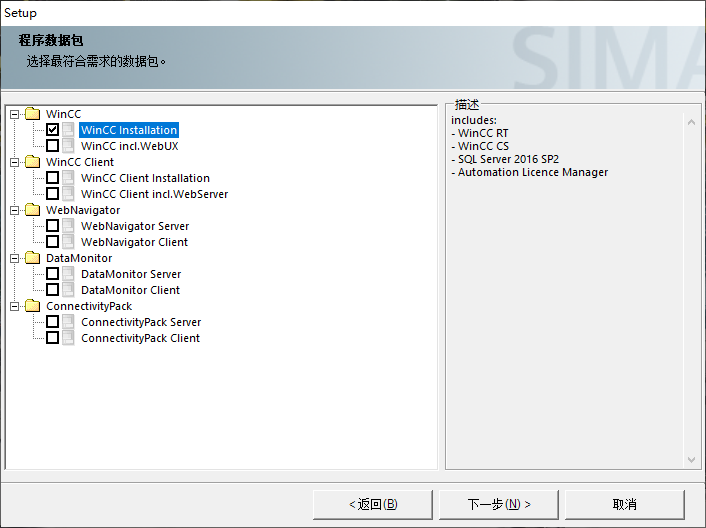Click the WinCC folder icon
This screenshot has width=706, height=528.
[x=32, y=114]
